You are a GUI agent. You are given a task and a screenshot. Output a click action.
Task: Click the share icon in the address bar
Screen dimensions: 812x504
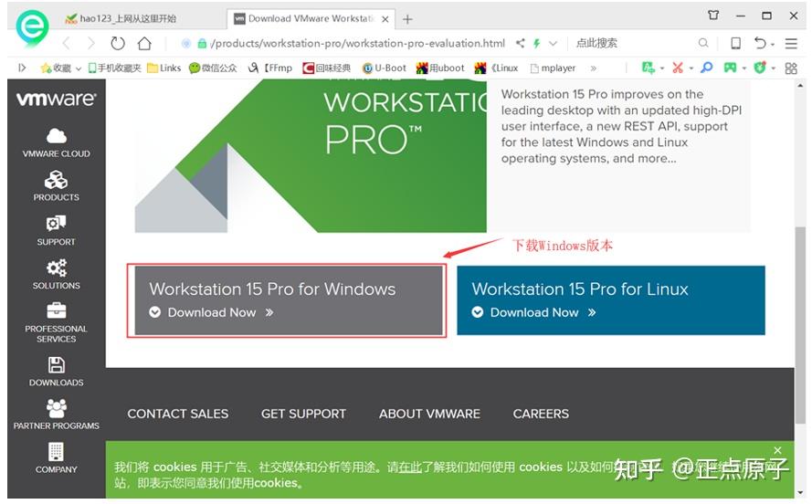tap(520, 44)
